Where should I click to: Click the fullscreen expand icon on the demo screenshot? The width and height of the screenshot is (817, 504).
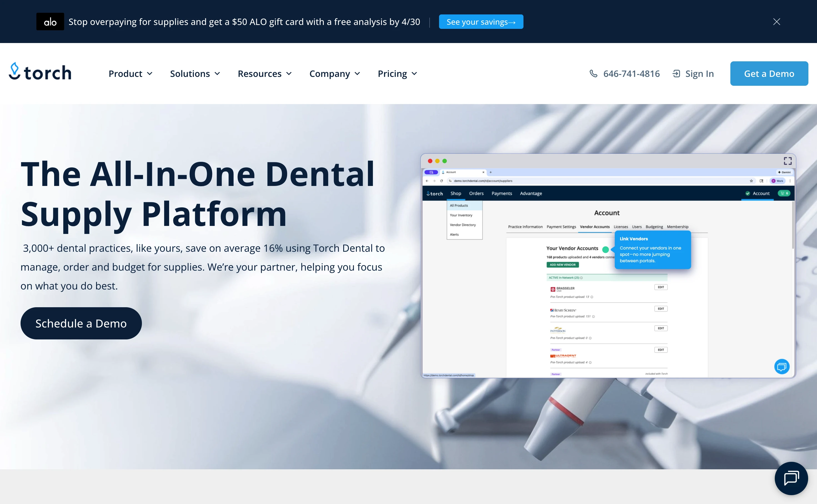click(x=788, y=161)
